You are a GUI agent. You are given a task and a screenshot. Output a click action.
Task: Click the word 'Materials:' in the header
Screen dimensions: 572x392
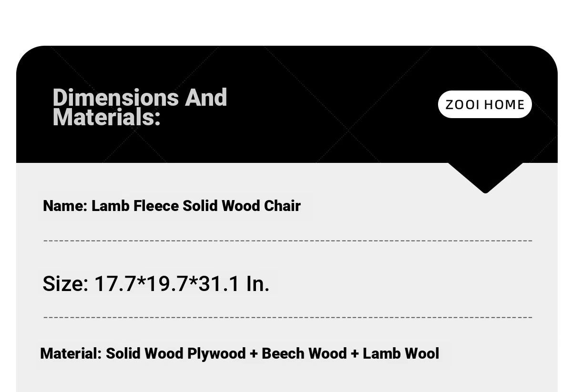[x=106, y=117]
